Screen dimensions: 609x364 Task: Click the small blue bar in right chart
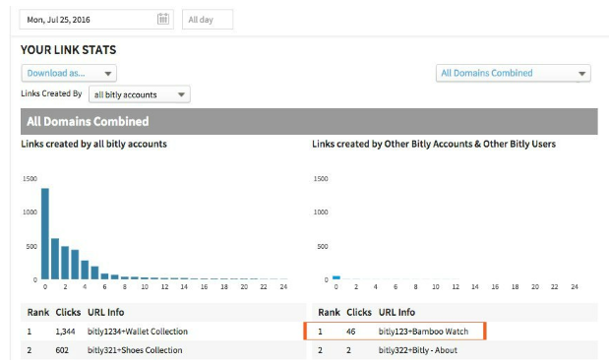(336, 277)
